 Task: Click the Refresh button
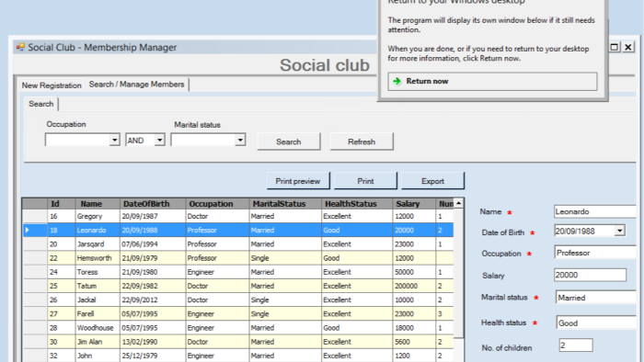pyautogui.click(x=362, y=141)
